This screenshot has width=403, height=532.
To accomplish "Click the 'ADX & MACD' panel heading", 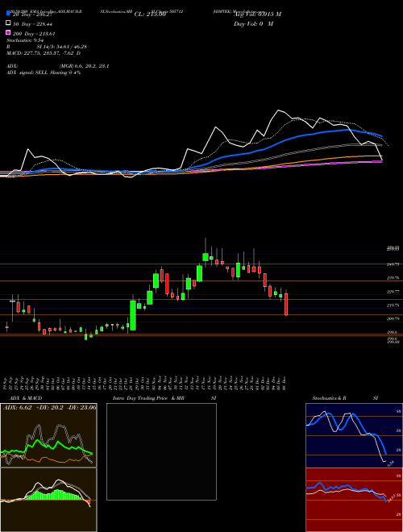I will tap(26, 398).
